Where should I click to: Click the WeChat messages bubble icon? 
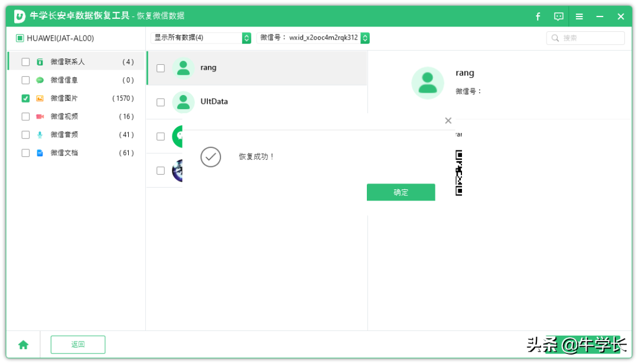tap(40, 80)
